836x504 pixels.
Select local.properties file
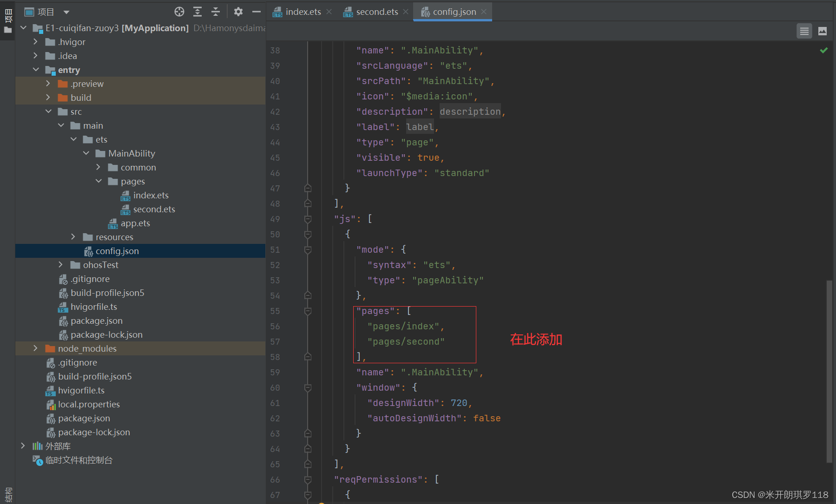88,405
